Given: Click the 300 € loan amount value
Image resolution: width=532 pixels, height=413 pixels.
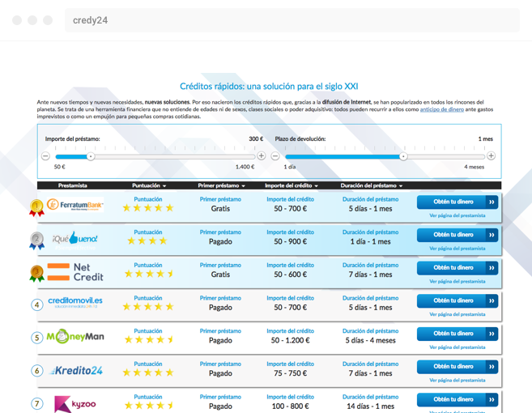Looking at the screenshot, I should click(256, 138).
